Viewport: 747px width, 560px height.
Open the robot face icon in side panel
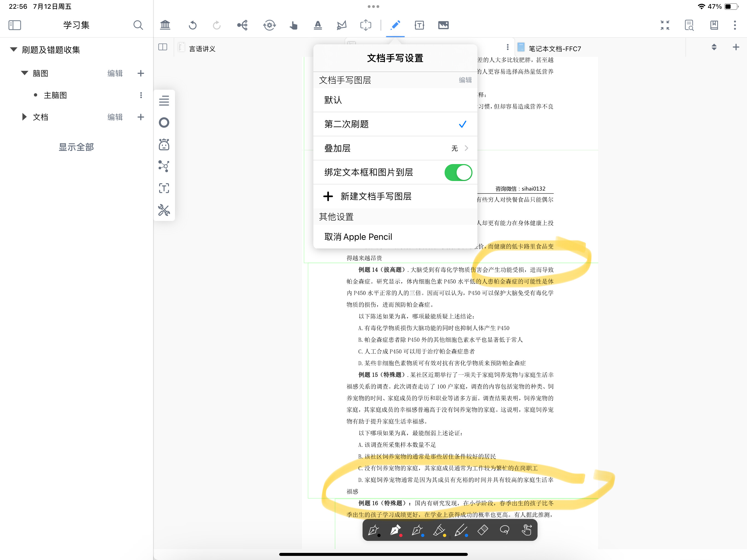click(164, 144)
